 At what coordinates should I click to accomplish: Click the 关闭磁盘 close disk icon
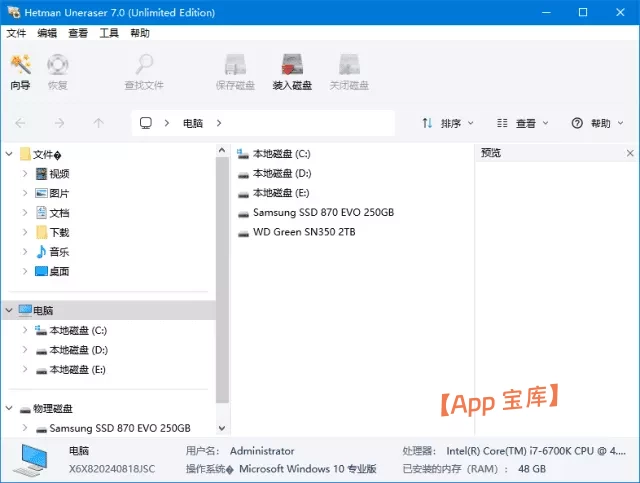[349, 72]
